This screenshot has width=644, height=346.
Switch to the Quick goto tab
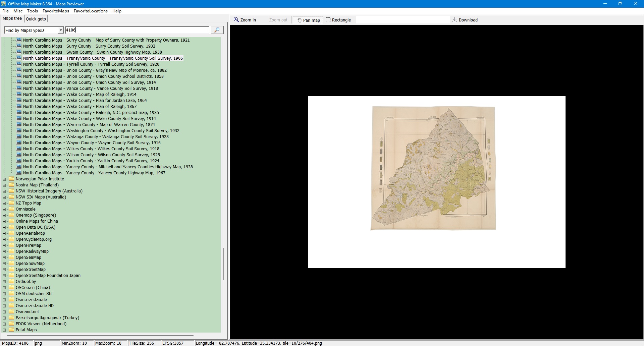[x=36, y=19]
